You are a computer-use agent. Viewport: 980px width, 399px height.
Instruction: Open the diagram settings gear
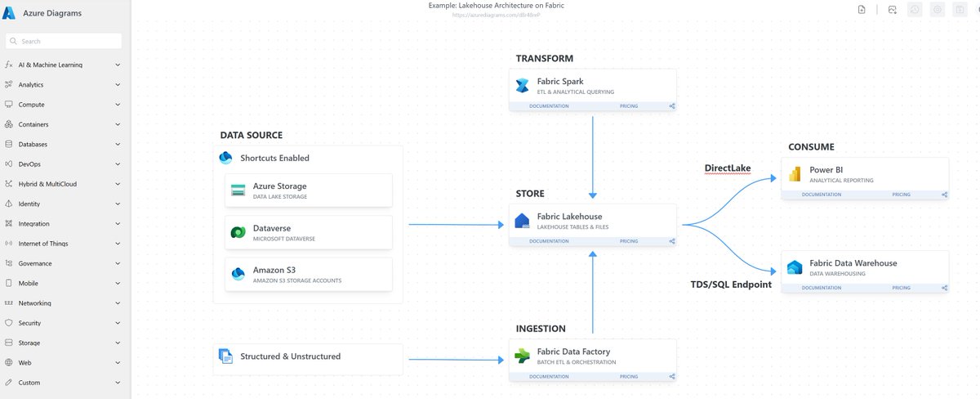(938, 10)
